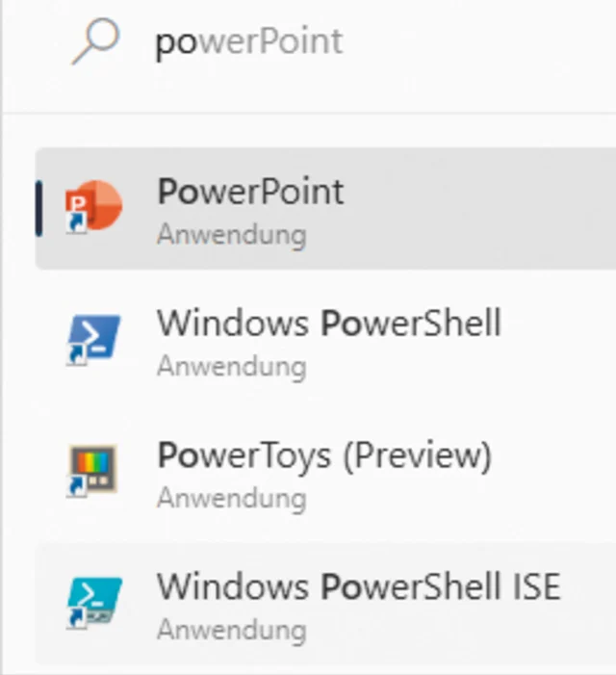Click shortcut arrow overlay on PowerToys icon
The height and width of the screenshot is (675, 616).
(x=73, y=489)
